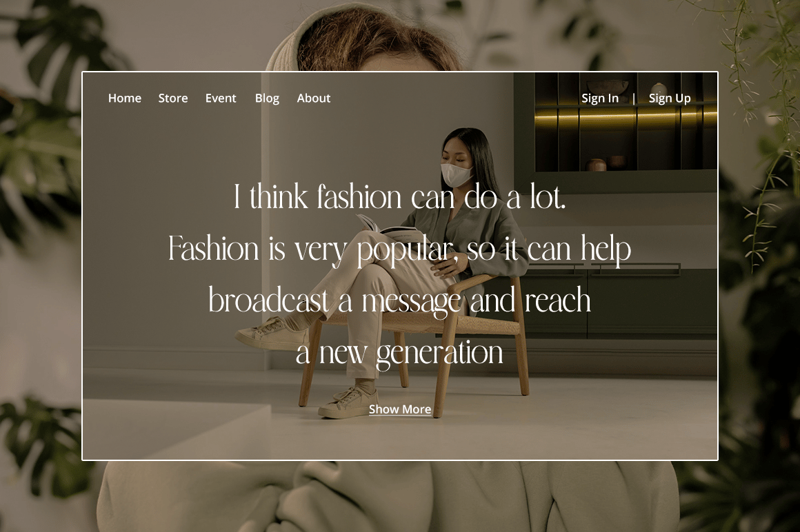
Task: Click the 'a new generation' headline text
Action: coord(400,353)
